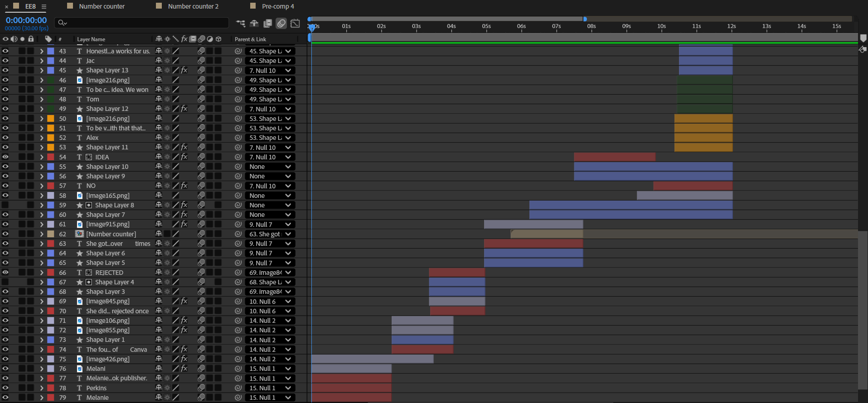Screen dimensions: 868x403
Task: Open the EE8 panel menu icon
Action: click(x=44, y=6)
